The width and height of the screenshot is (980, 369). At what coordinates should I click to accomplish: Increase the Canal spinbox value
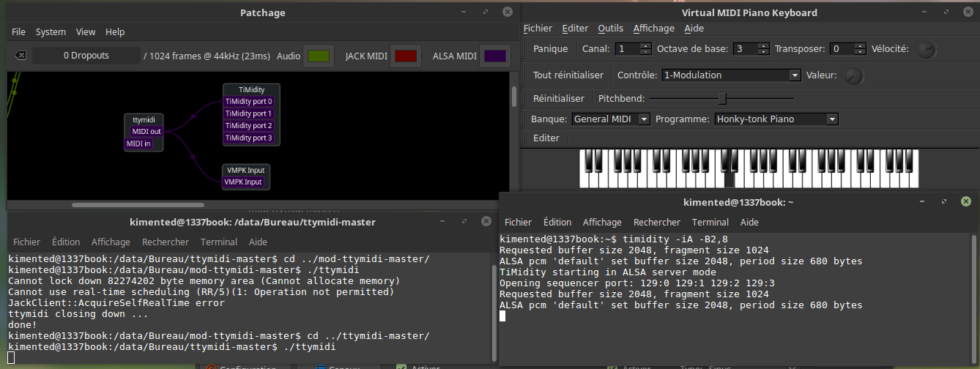pos(645,45)
